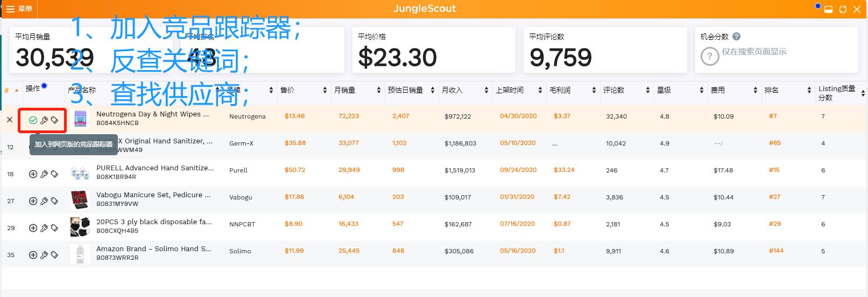Click supplier tag icon for 20PCS face mask row
Image resolution: width=868 pixels, height=297 pixels.
[x=54, y=228]
